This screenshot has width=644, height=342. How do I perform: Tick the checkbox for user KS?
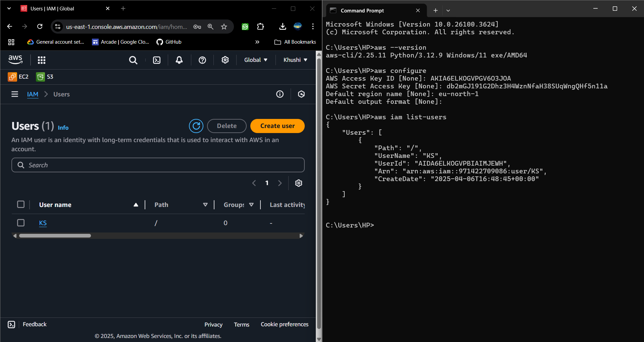(x=21, y=223)
